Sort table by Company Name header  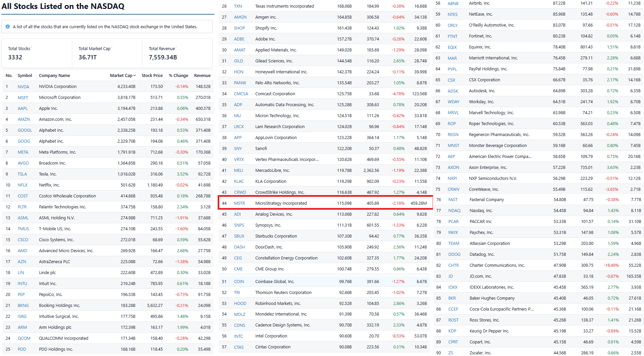click(54, 76)
